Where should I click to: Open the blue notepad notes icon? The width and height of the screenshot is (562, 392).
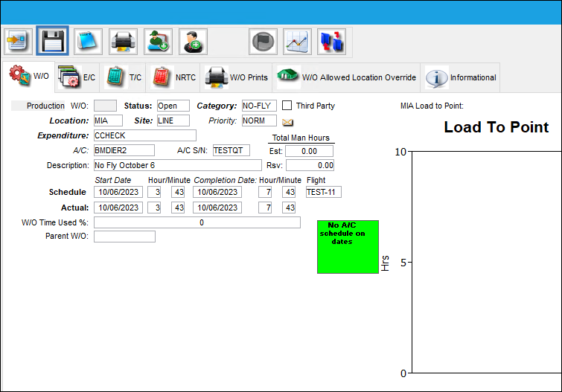point(88,42)
